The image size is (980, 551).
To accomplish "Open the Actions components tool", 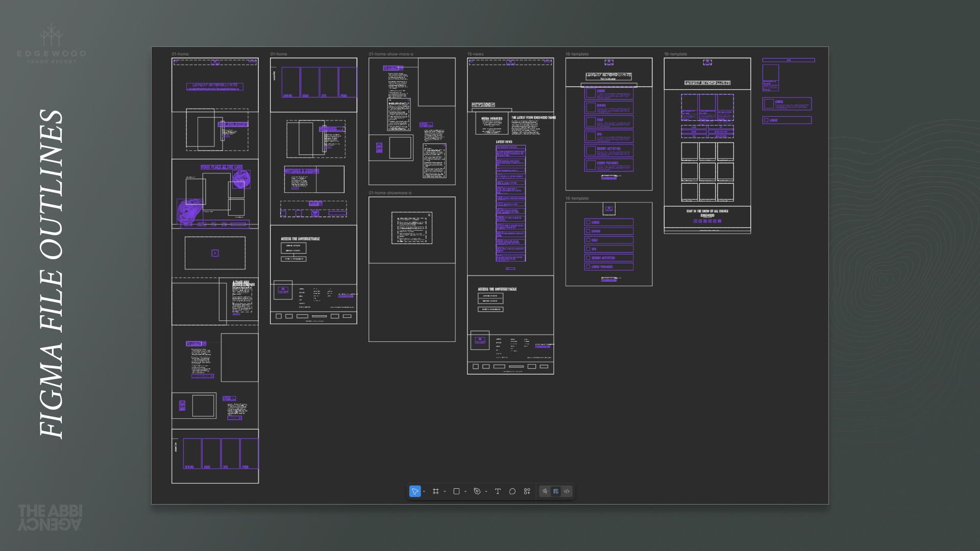I will point(527,491).
